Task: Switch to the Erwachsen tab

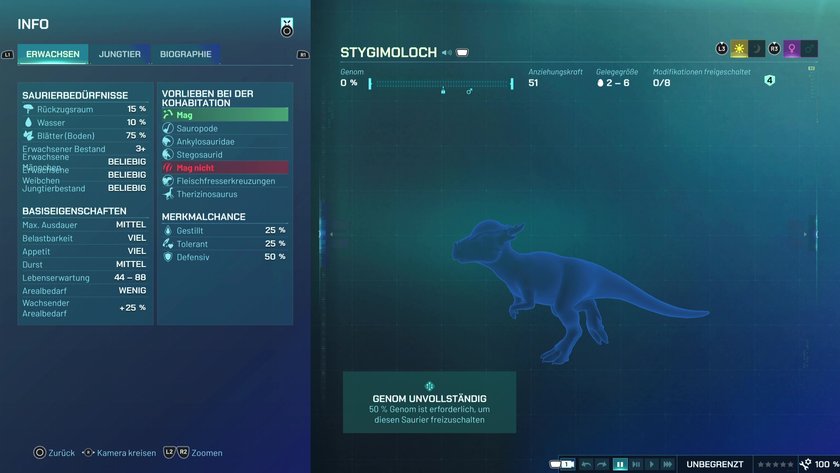Action: pyautogui.click(x=52, y=54)
